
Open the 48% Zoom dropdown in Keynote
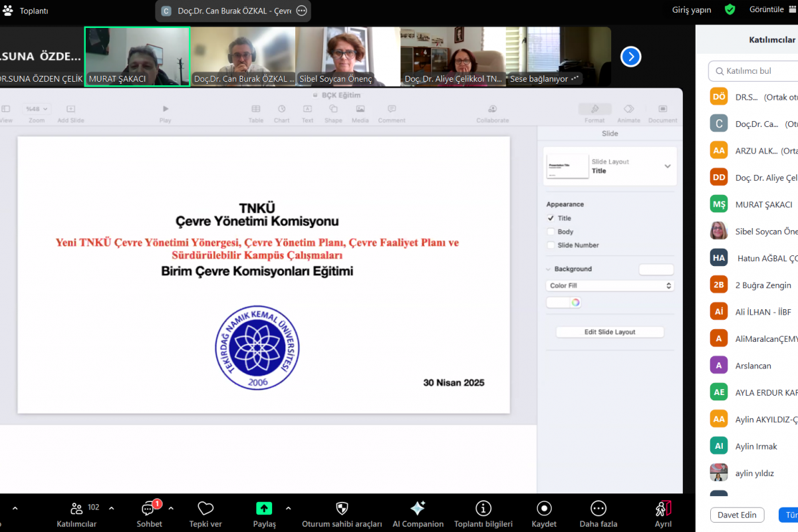coord(36,109)
